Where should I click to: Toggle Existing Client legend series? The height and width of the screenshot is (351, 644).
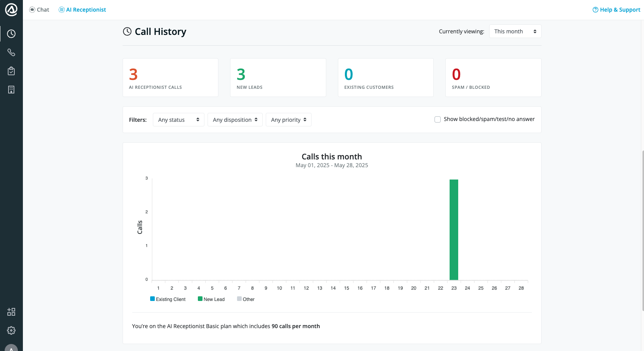pos(168,299)
